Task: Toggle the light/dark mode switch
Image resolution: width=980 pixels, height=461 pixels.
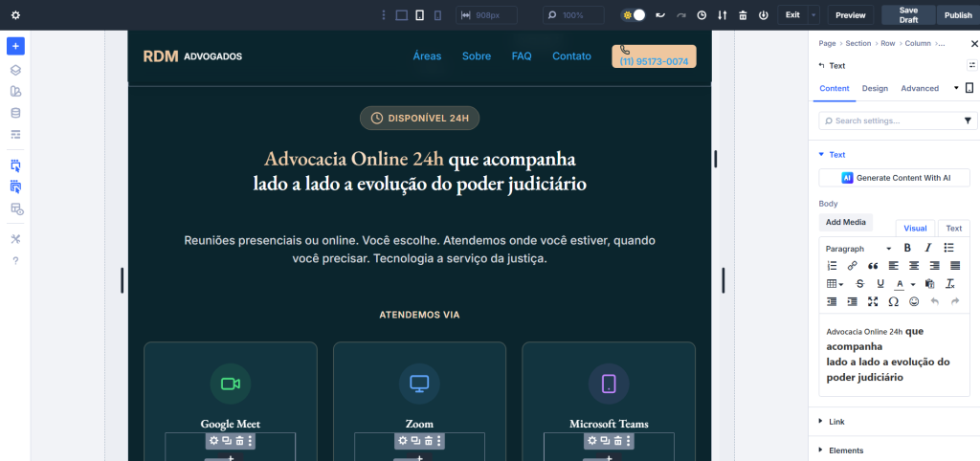Action: (633, 15)
